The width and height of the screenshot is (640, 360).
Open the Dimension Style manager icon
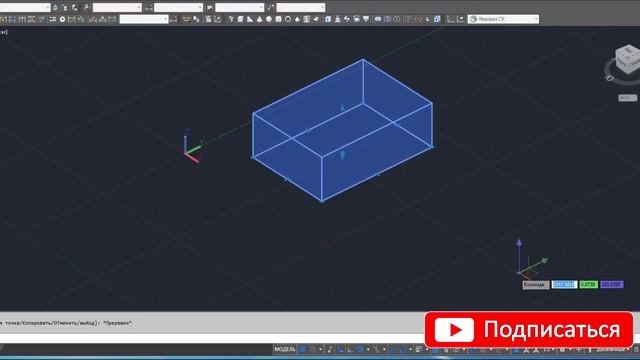pos(149,7)
